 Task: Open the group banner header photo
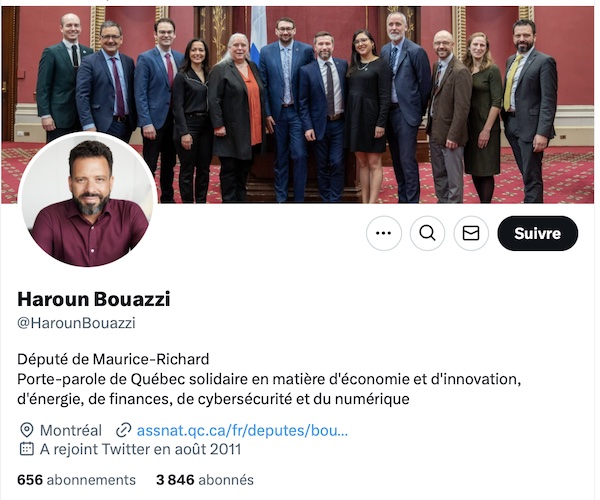tap(300, 104)
